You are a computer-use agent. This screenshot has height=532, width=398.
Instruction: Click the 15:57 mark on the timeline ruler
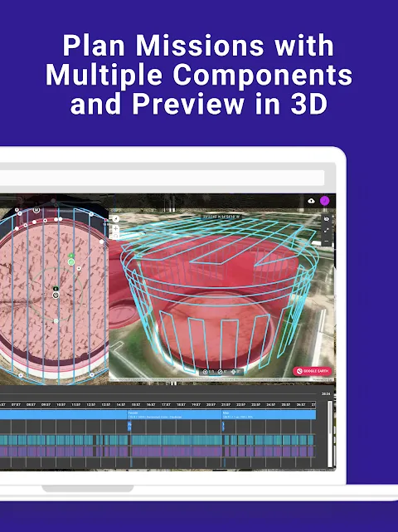tap(136, 405)
